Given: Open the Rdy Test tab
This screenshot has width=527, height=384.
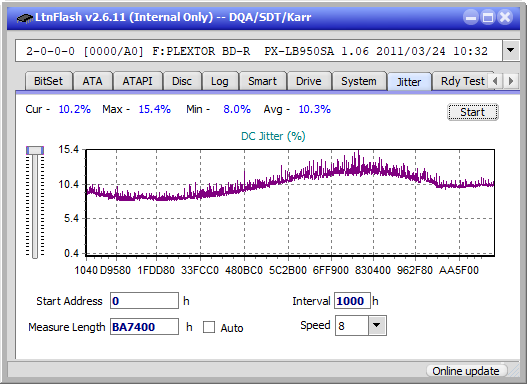Looking at the screenshot, I should pyautogui.click(x=462, y=81).
